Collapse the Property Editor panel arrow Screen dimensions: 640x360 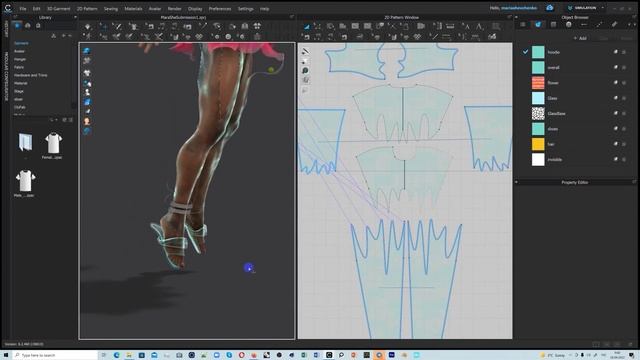(516, 182)
